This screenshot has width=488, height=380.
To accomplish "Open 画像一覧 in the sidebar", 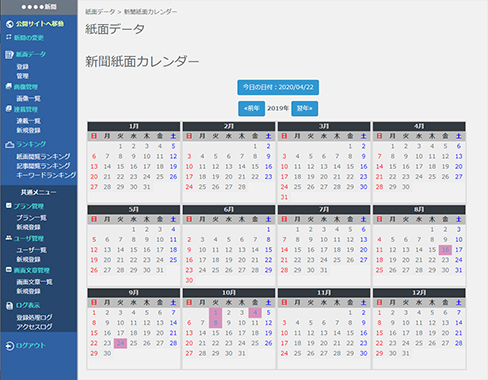I will coord(29,98).
